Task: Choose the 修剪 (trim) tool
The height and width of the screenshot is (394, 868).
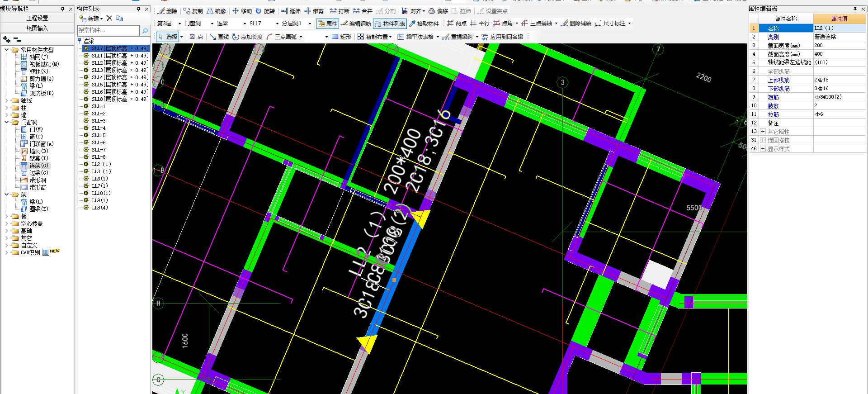Action: (314, 11)
